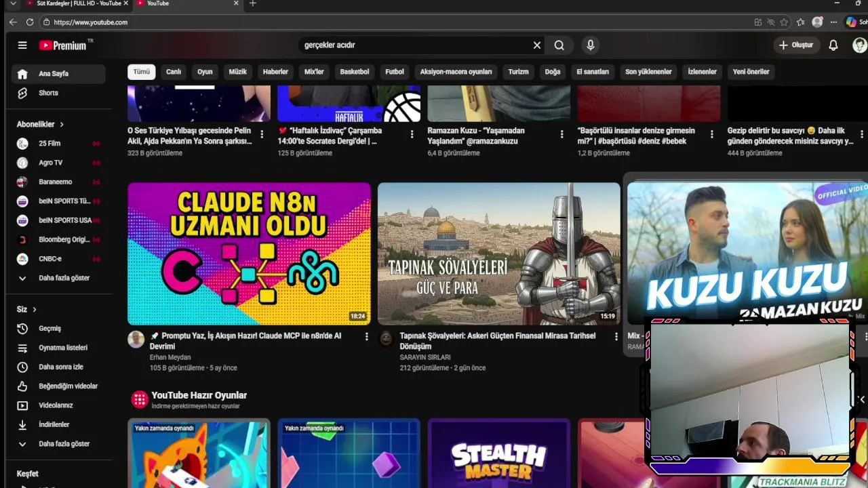Open the Kuzu Kuzu mix thumbnail
Image resolution: width=868 pixels, height=488 pixels.
coord(747,252)
